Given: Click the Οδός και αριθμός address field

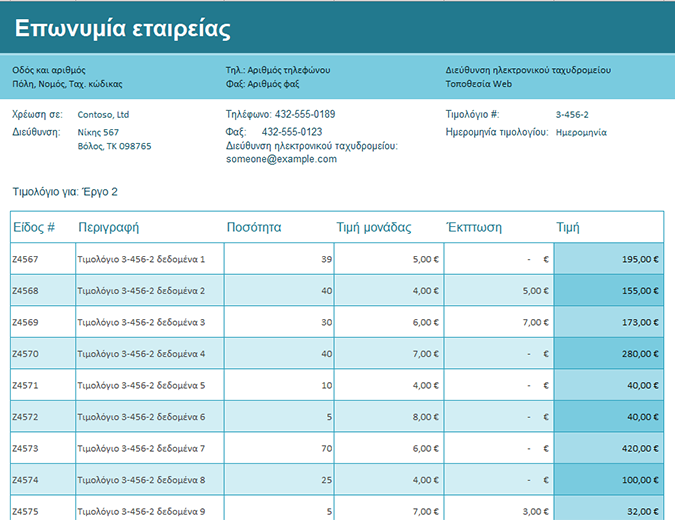Looking at the screenshot, I should pyautogui.click(x=49, y=70).
